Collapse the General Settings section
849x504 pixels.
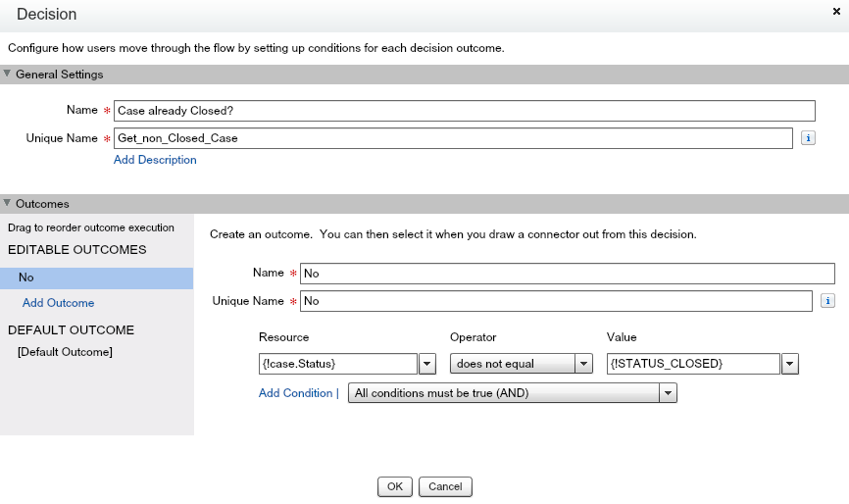8,75
